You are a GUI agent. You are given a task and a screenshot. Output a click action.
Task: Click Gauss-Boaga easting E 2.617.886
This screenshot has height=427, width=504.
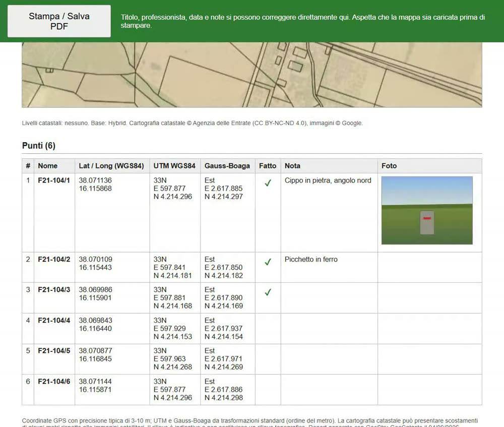point(224,390)
